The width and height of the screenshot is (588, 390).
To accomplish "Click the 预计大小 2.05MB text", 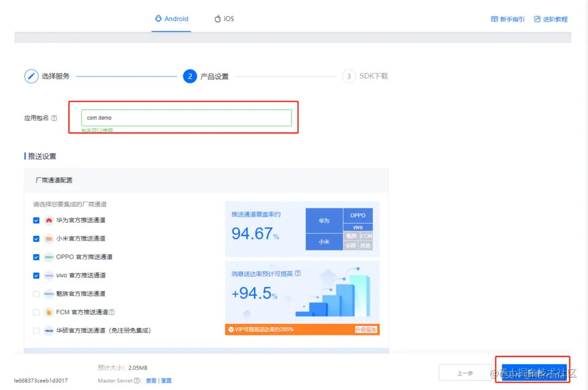I will (122, 368).
